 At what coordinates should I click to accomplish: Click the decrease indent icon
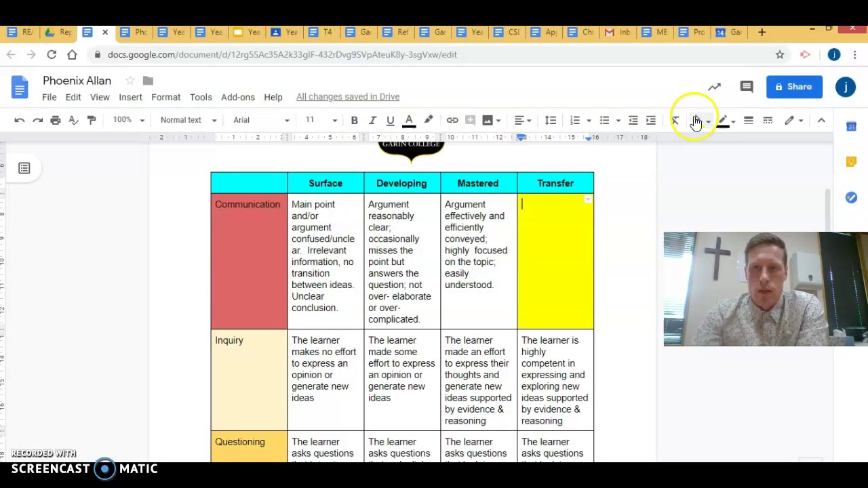633,120
